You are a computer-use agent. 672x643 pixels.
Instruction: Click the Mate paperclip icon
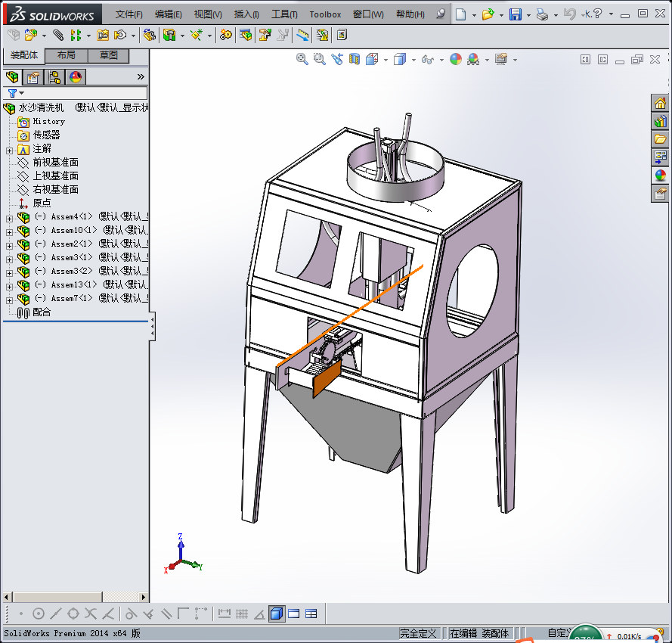[58, 35]
